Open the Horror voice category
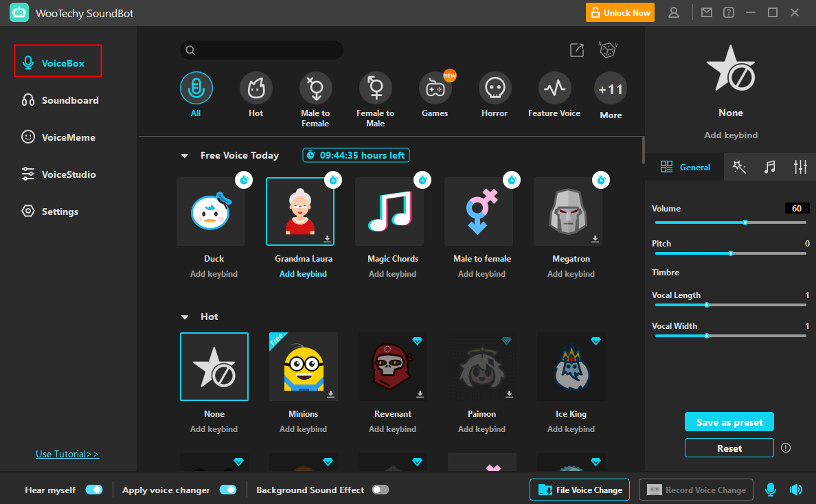This screenshot has width=816, height=504. click(494, 89)
